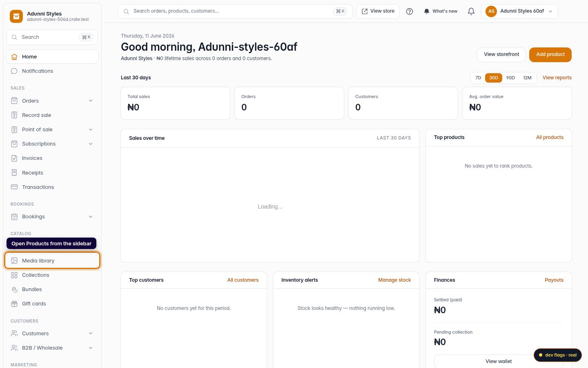Click the Customers people icon
This screenshot has width=588, height=368.
(x=14, y=334)
